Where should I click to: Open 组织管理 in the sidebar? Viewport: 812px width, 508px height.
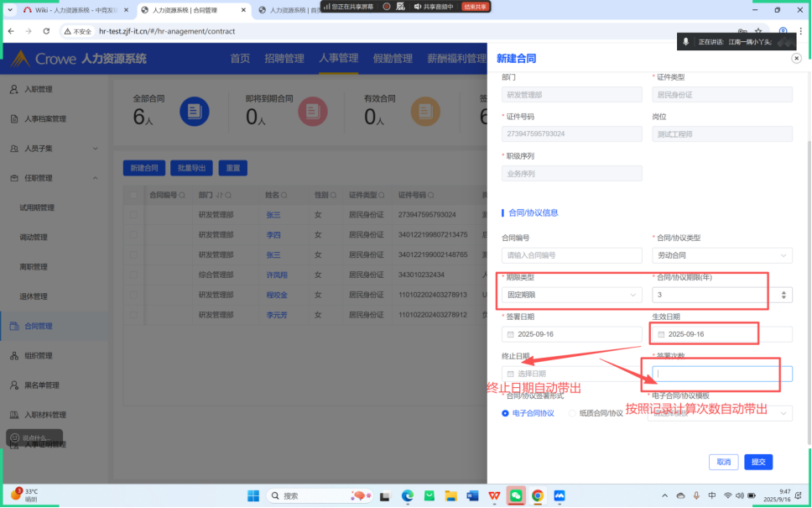(x=39, y=356)
